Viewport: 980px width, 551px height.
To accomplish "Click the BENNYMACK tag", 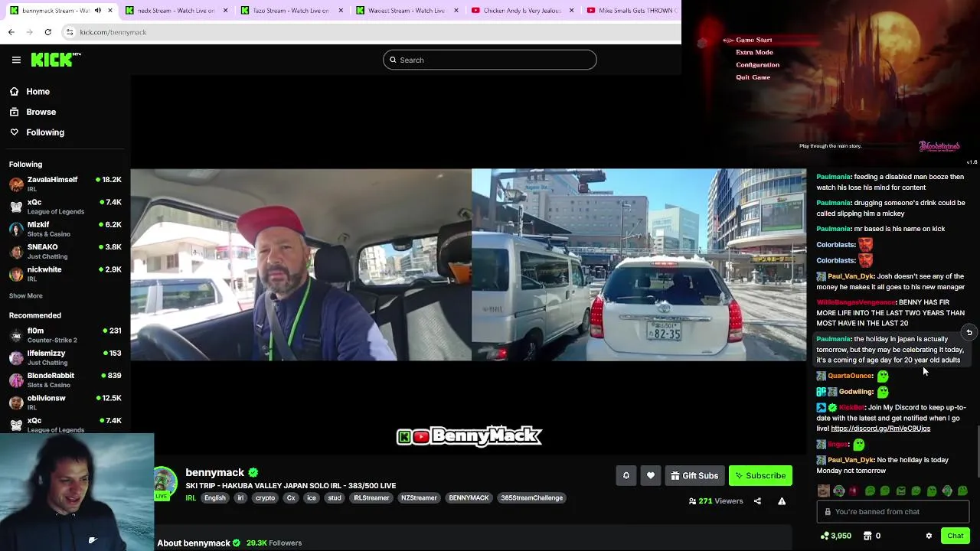I will coord(469,498).
